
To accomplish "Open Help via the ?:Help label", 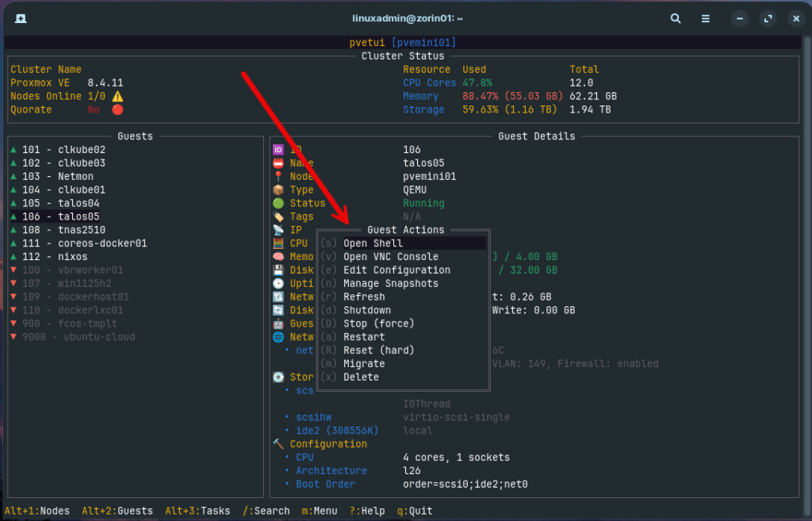I will coord(366,511).
